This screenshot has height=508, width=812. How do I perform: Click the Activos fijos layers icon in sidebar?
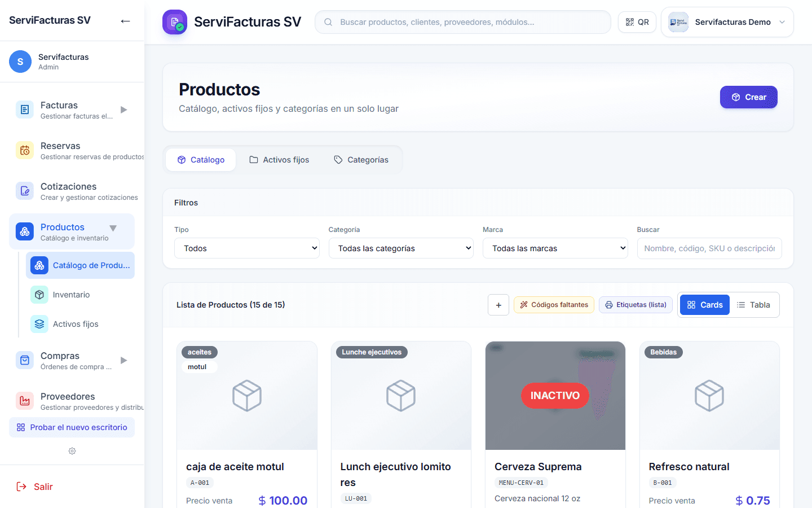pyautogui.click(x=39, y=324)
